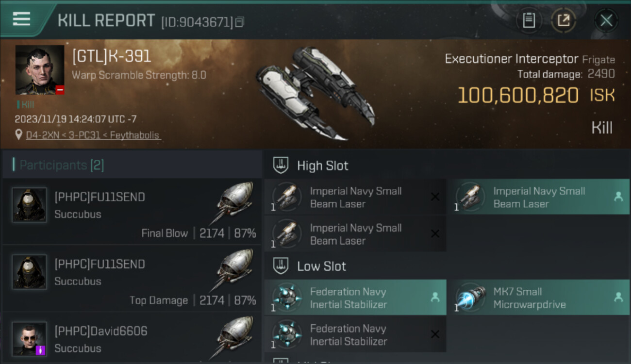This screenshot has width=631, height=364.
Task: Click the Low Slot section icon
Action: click(282, 266)
